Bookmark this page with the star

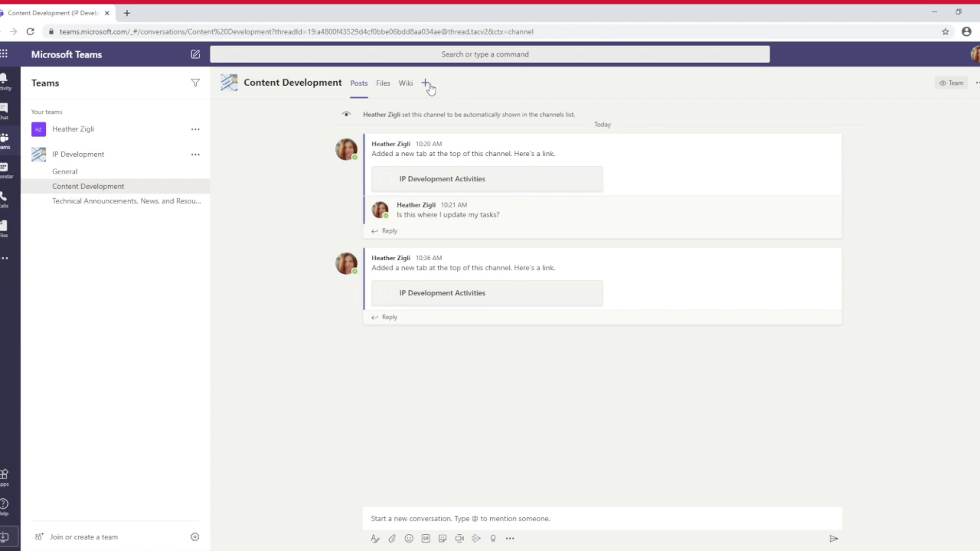point(946,31)
